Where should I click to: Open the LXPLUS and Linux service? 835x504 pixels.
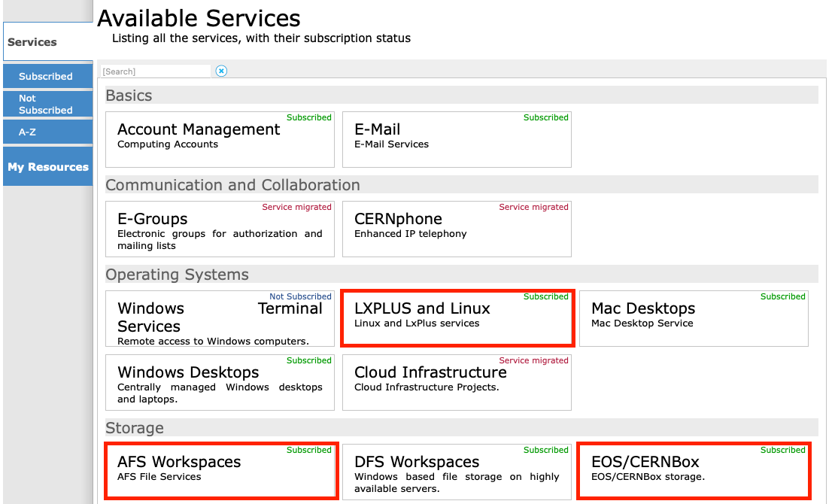(x=457, y=319)
